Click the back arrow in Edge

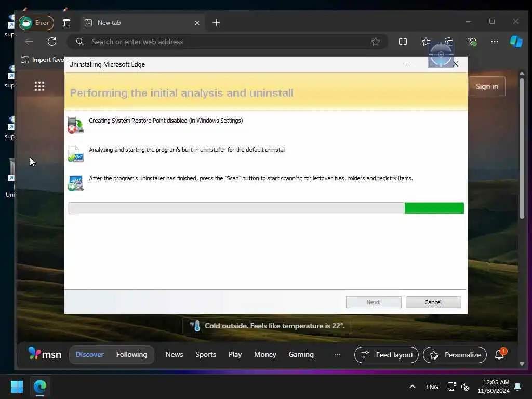point(29,42)
